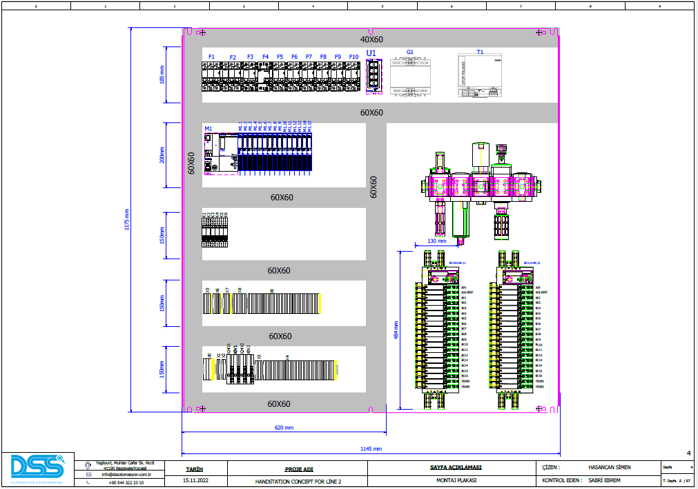698x489 pixels.
Task: Select the PROJE ADI header
Action: click(x=299, y=469)
